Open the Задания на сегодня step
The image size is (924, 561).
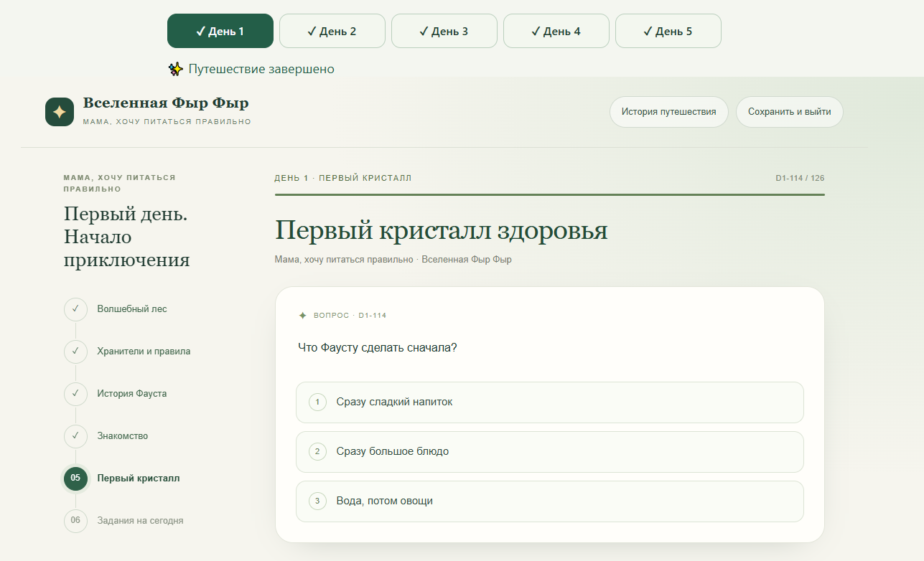click(x=141, y=521)
